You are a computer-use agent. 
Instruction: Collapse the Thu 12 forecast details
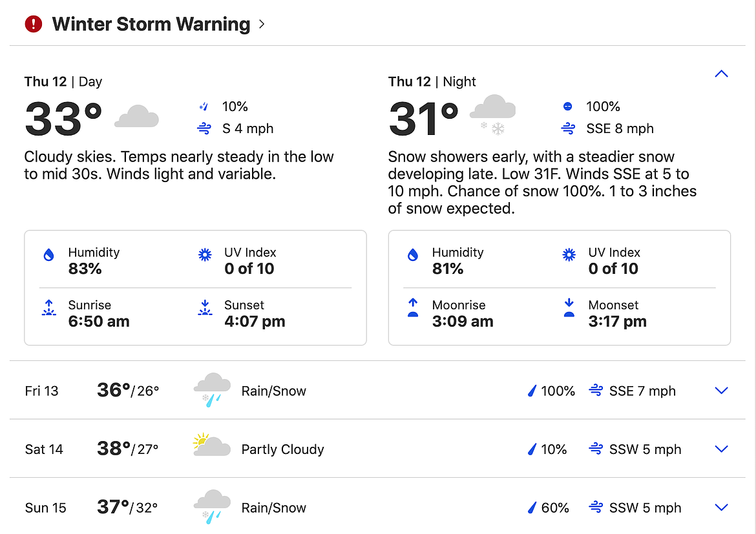pos(721,74)
